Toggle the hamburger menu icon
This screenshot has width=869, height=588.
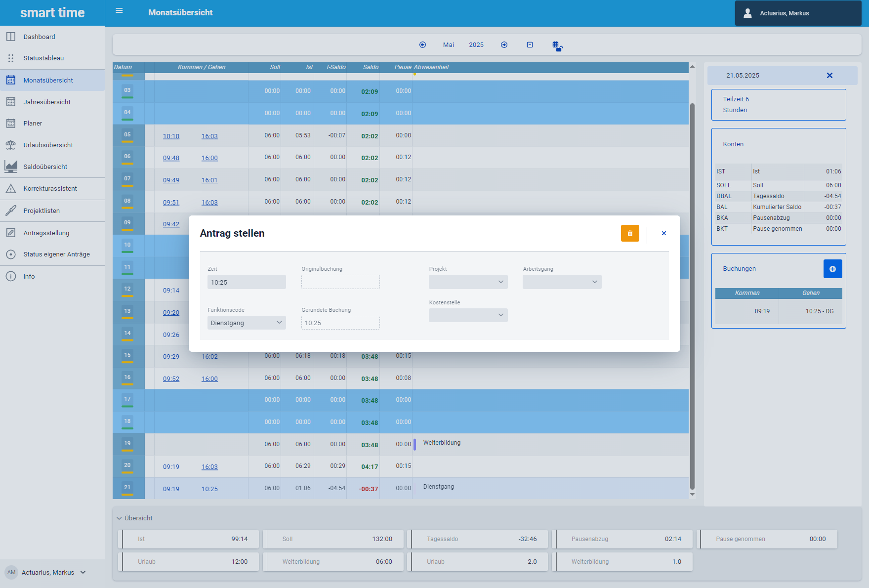[119, 11]
